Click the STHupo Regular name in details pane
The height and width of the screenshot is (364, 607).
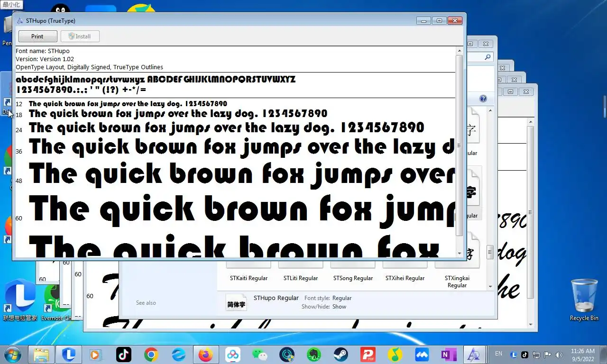coord(276,298)
